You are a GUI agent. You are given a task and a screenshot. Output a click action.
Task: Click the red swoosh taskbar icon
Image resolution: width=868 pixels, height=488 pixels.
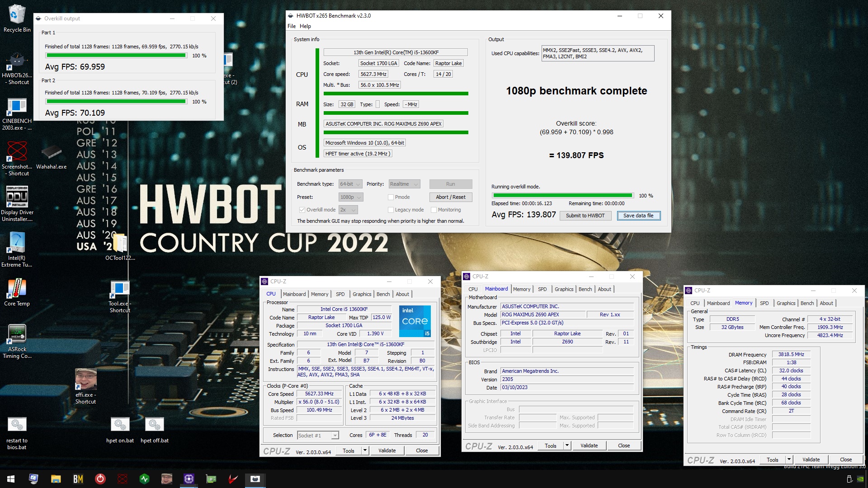pyautogui.click(x=233, y=479)
